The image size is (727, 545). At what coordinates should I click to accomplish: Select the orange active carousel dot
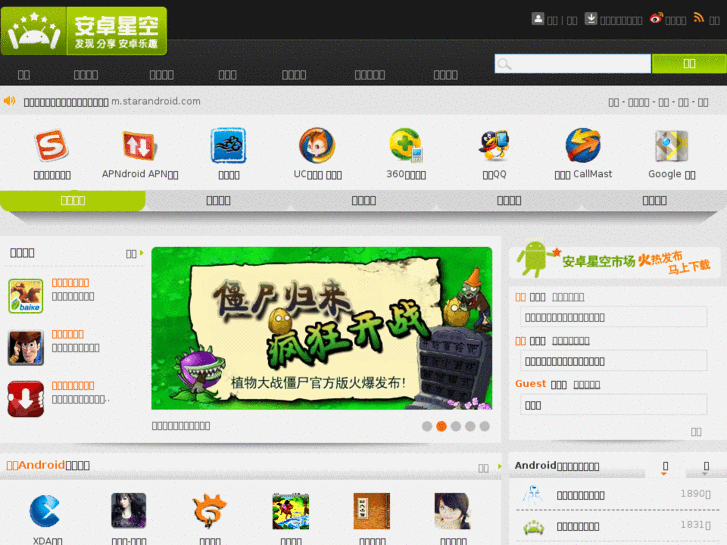click(x=441, y=426)
